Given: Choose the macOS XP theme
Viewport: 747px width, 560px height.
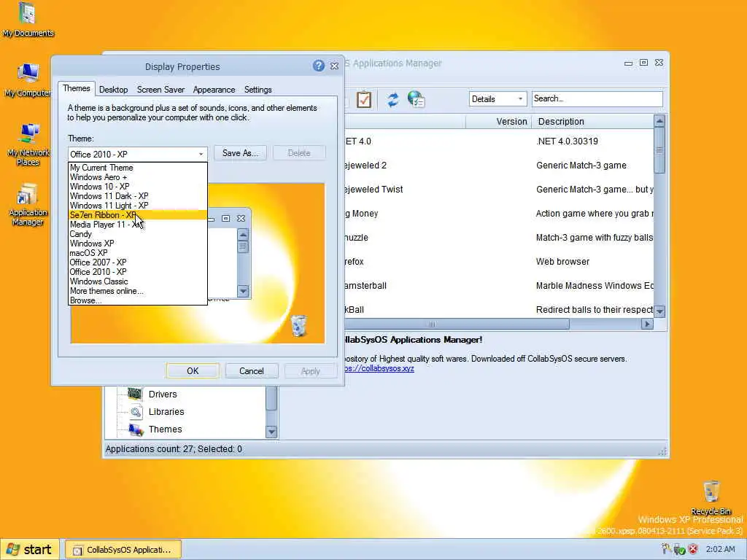Looking at the screenshot, I should [x=138, y=253].
